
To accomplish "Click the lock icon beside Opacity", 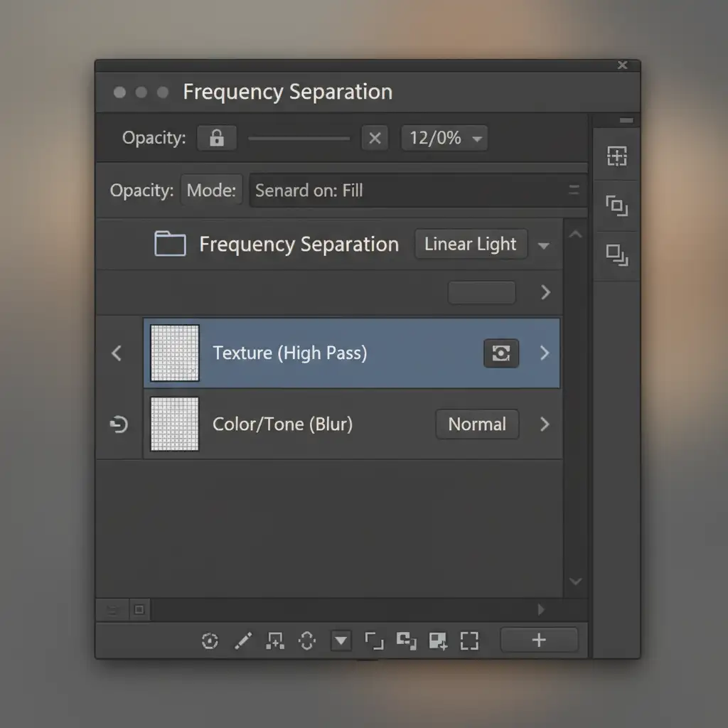I will 217,138.
